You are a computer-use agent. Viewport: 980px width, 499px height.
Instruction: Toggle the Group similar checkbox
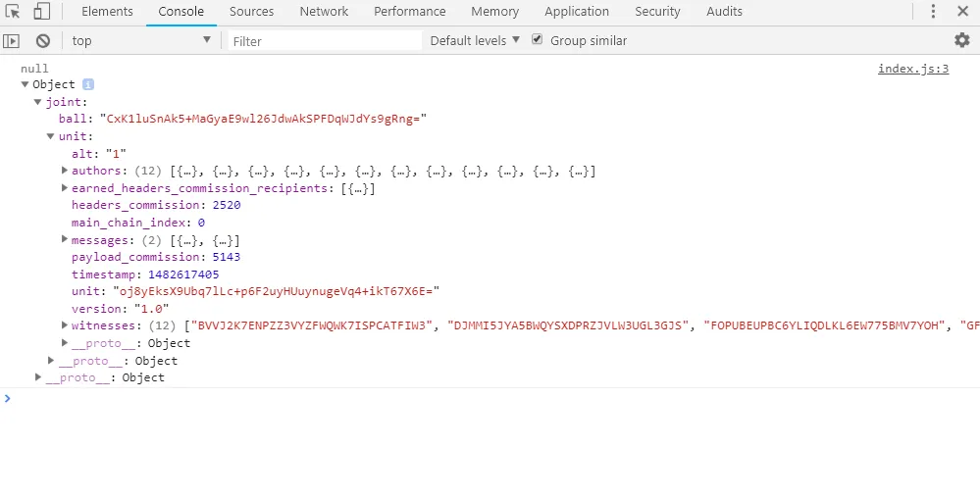point(537,39)
